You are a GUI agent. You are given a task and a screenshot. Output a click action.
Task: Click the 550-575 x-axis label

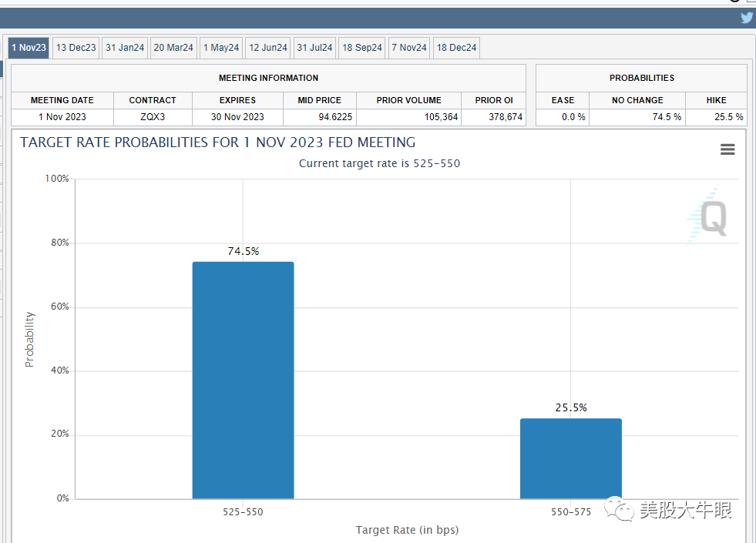(571, 512)
